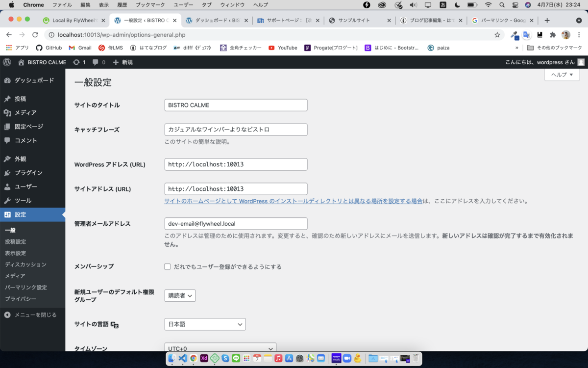The image size is (588, 368).
Task: Click inside the サイトのタイトル input field
Action: tap(236, 105)
